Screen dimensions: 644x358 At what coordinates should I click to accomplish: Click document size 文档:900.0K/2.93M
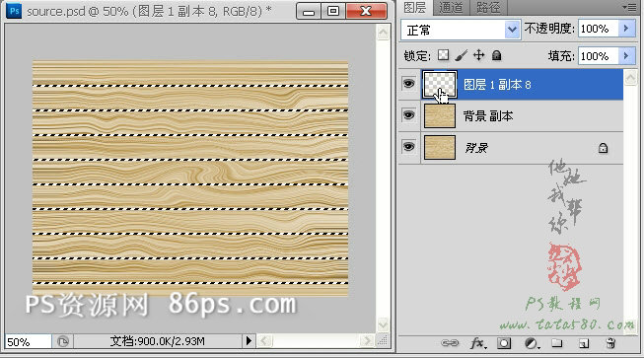click(158, 341)
